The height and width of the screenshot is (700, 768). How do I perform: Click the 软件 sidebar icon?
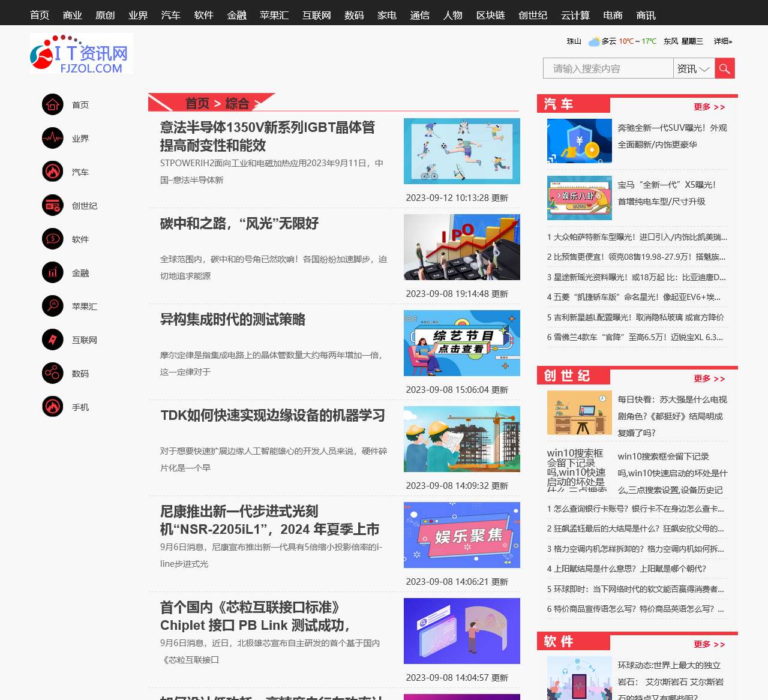[53, 239]
